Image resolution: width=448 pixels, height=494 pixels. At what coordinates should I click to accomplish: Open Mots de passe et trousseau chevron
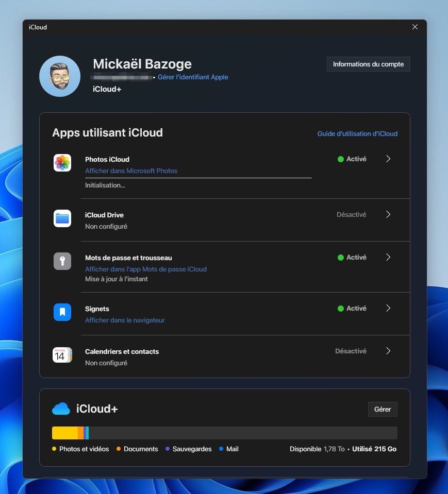(388, 258)
